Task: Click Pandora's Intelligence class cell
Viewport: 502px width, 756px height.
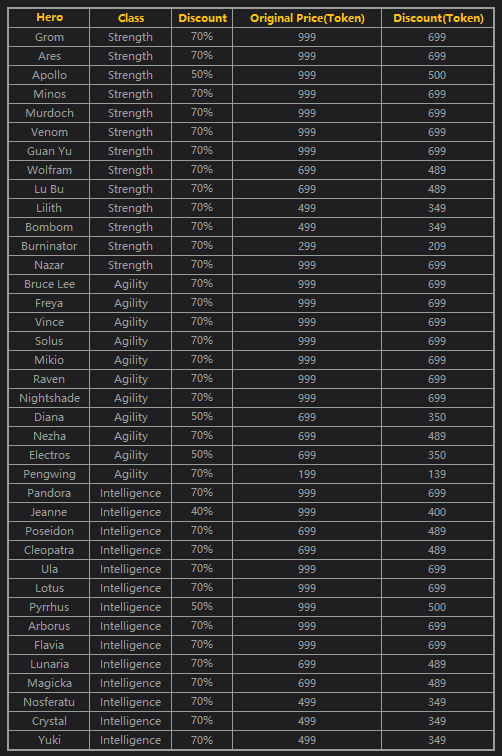Action: click(x=131, y=493)
